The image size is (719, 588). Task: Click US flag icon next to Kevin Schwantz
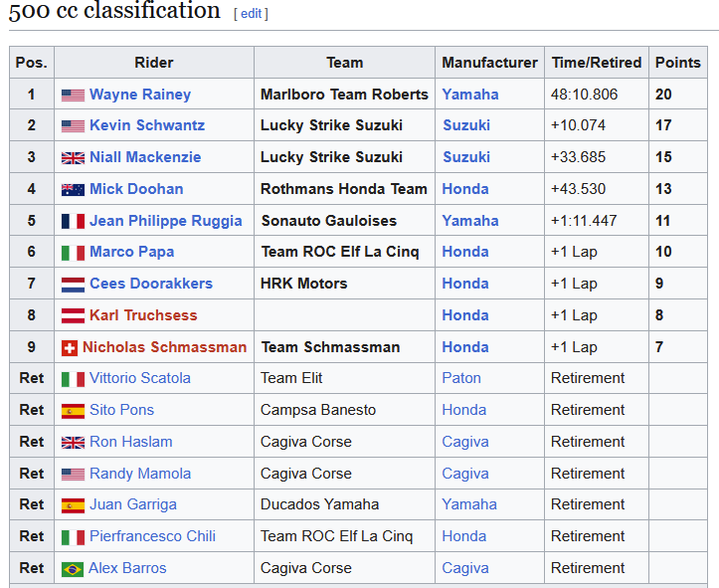[73, 126]
